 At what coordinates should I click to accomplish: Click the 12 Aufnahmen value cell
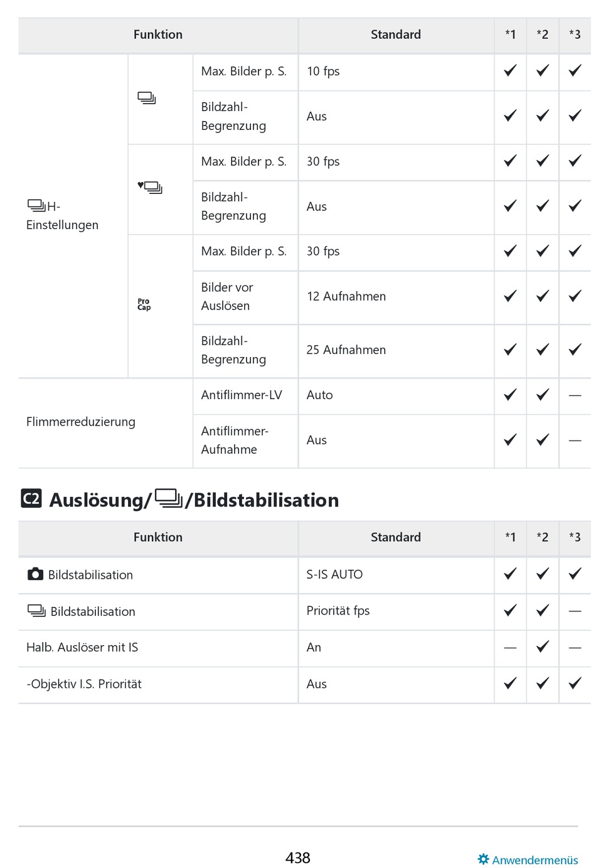(x=346, y=296)
